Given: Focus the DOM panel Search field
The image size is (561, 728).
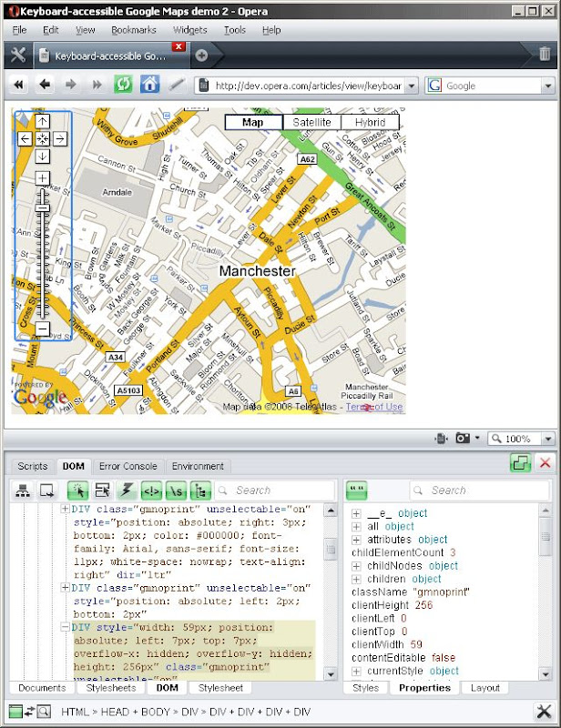Looking at the screenshot, I should click(275, 490).
